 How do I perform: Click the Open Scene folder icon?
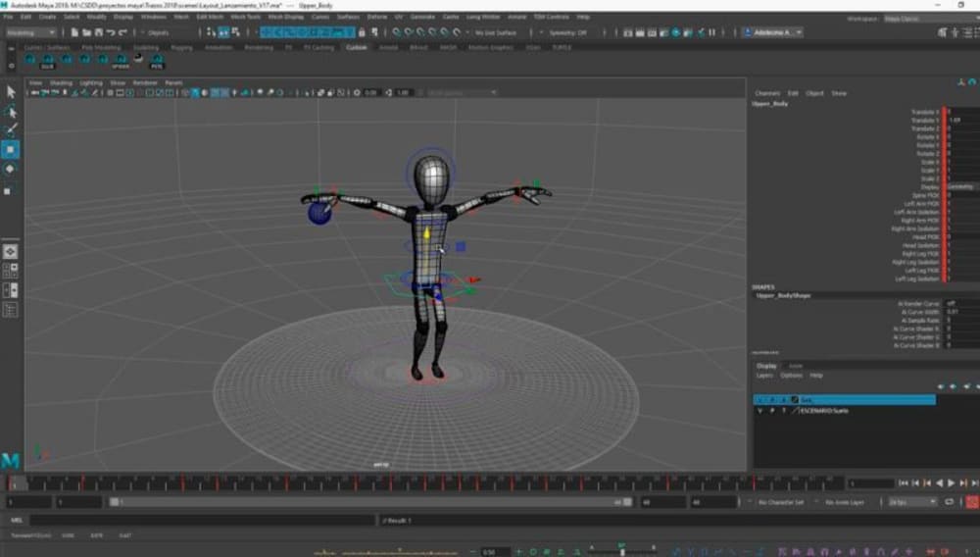pos(86,32)
